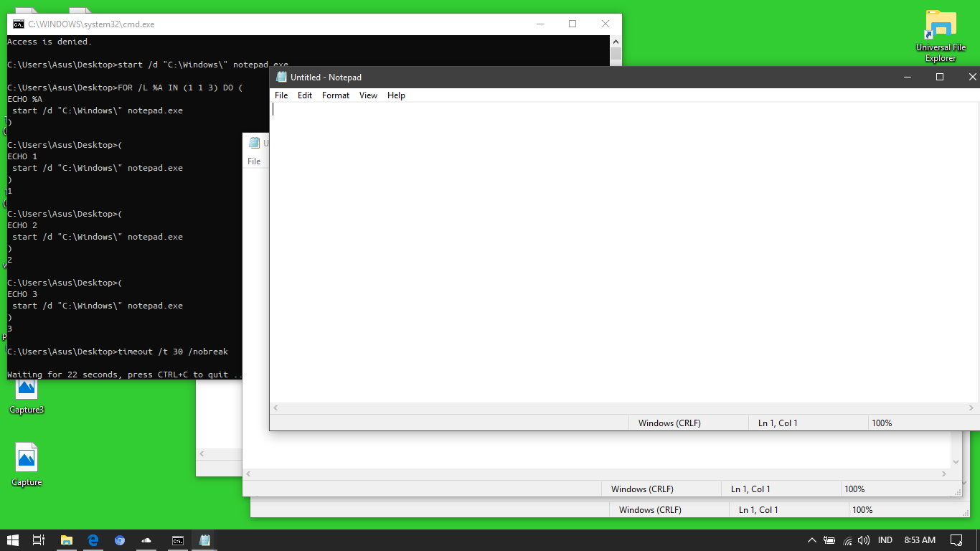
Task: Select the Capture image file on desktop
Action: click(27, 465)
